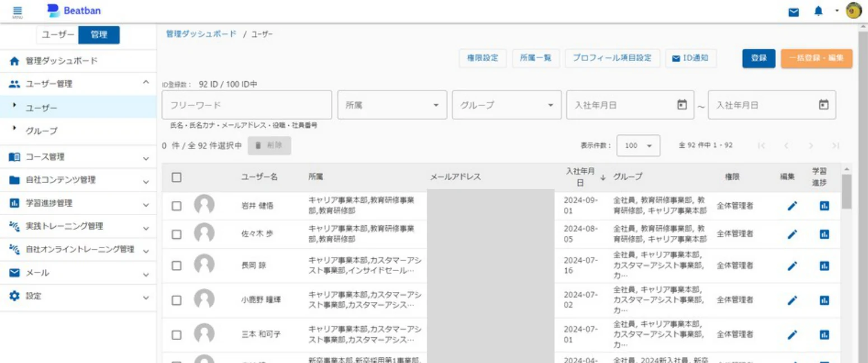Click the プロフィール項目設定 button
The height and width of the screenshot is (363, 868).
tap(612, 58)
